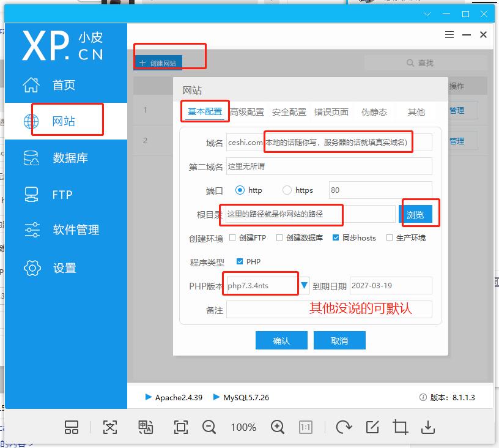Image resolution: width=499 pixels, height=448 pixels.
Task: Expand the chevron in viewer title bar
Action: click(x=427, y=13)
